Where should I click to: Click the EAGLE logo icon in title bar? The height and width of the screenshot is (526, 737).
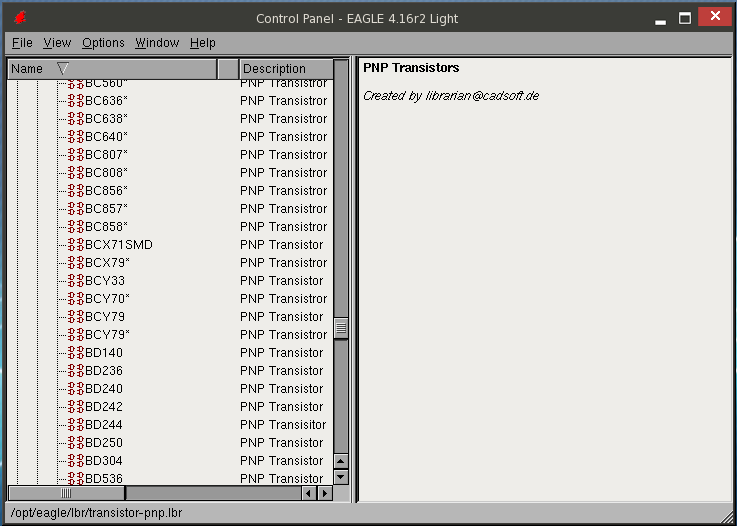20,18
